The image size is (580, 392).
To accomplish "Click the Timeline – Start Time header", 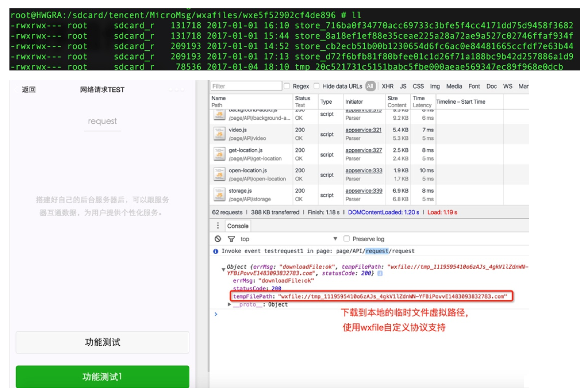I will click(461, 102).
